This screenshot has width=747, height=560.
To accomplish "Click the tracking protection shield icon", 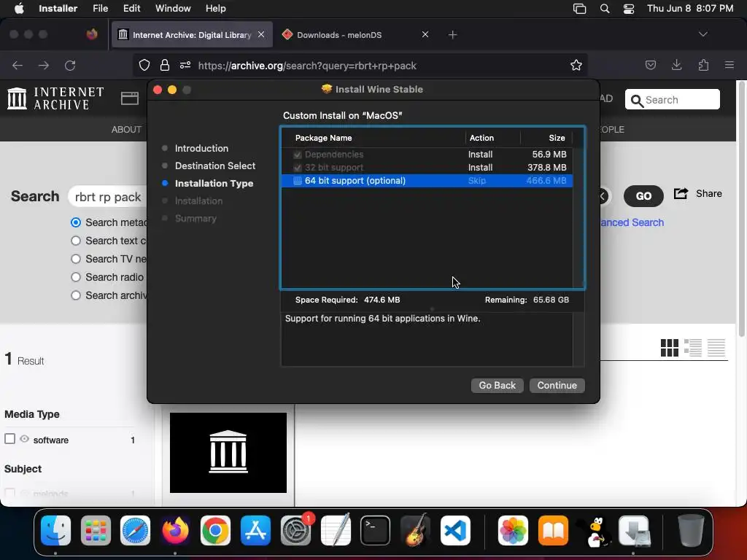I will (x=144, y=65).
